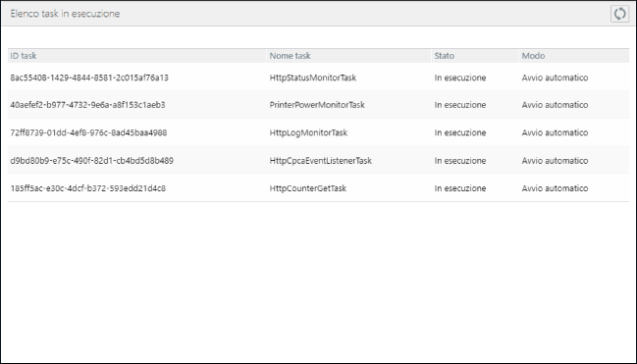Click Avvio automatico for HttpCpcaEventListenerTask
The image size is (637, 364).
click(x=555, y=161)
